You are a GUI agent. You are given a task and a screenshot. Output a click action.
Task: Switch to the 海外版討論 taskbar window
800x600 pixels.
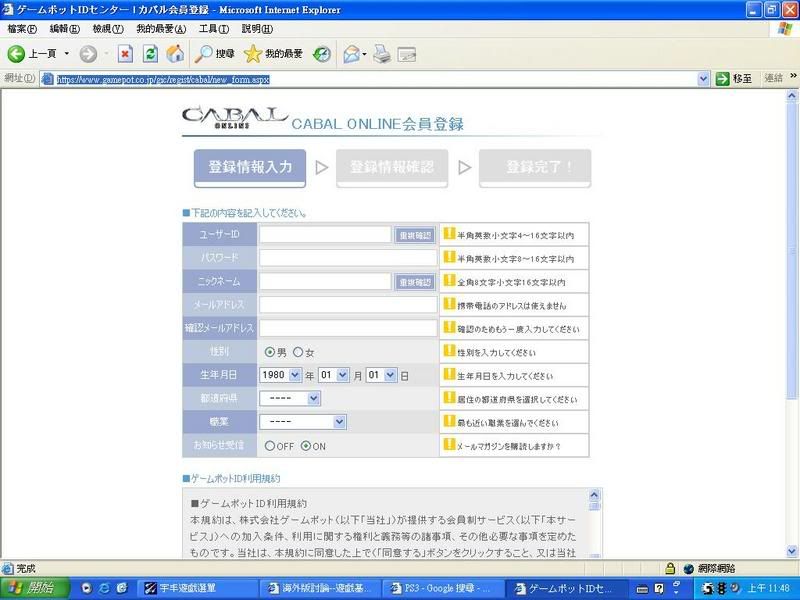(x=321, y=588)
